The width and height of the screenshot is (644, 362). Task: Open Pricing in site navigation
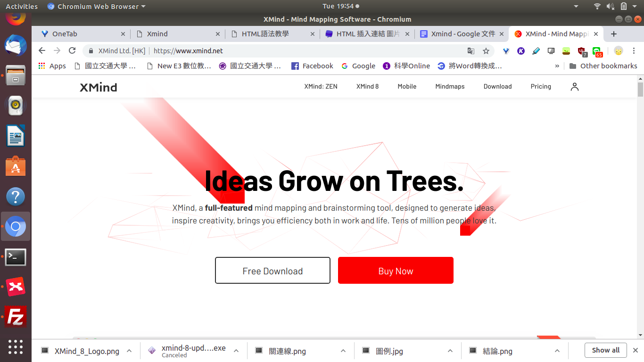(x=541, y=87)
